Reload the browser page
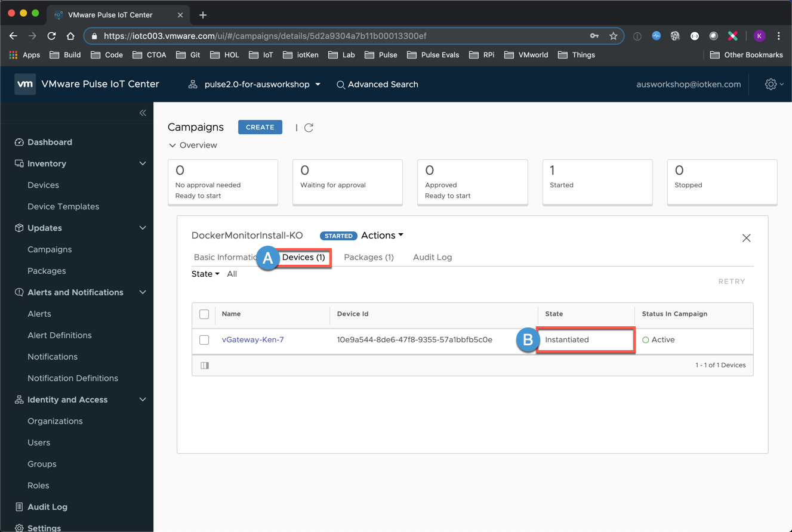Viewport: 792px width, 532px height. (x=51, y=36)
